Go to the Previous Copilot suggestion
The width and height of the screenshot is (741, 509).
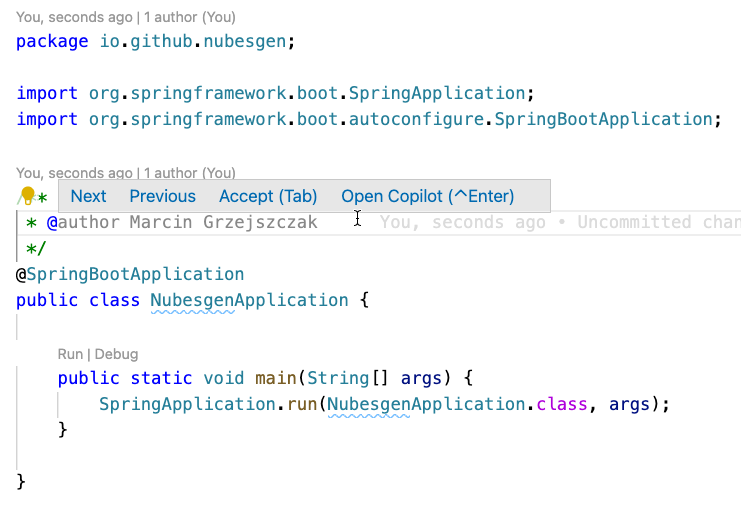tap(163, 196)
